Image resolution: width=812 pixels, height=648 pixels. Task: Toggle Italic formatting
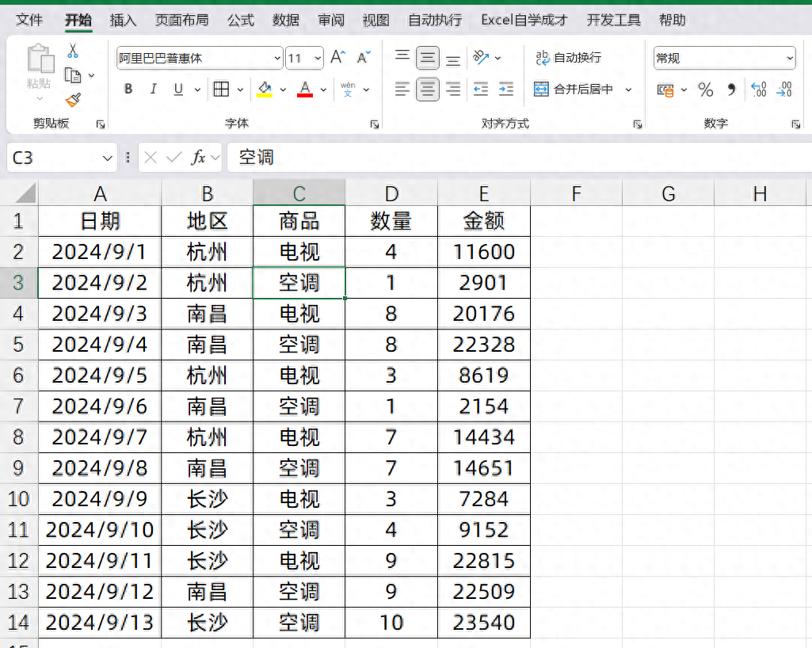coord(153,89)
